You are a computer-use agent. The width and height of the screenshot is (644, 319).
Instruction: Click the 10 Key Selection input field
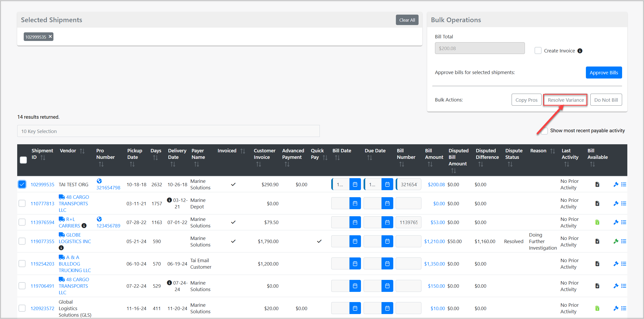pyautogui.click(x=168, y=131)
